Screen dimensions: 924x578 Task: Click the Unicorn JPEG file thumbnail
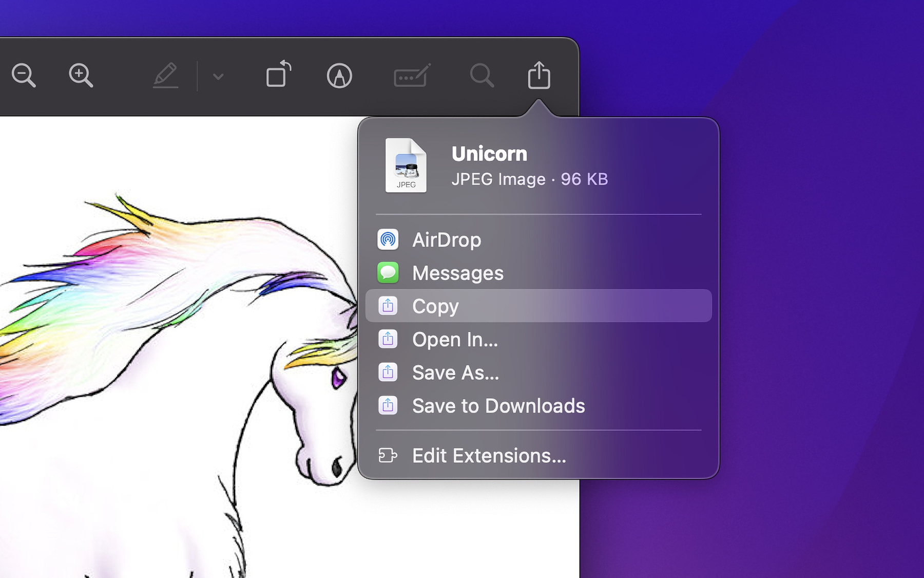406,165
